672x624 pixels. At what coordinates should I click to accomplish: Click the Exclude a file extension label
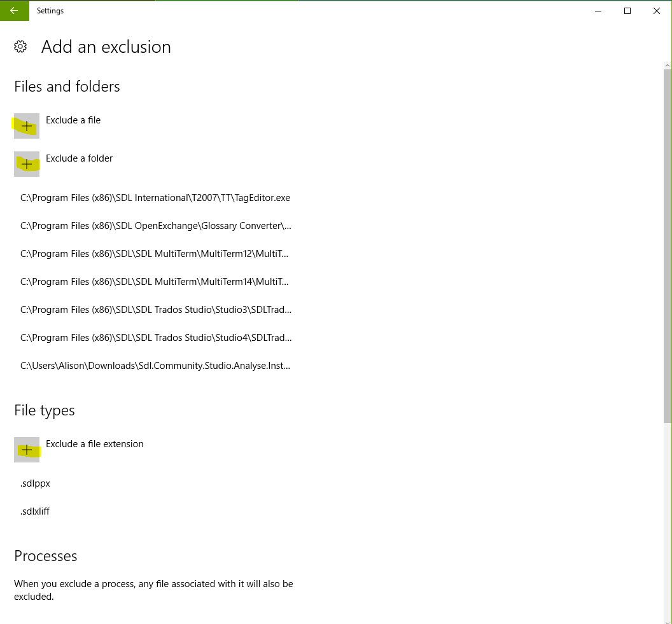click(95, 444)
